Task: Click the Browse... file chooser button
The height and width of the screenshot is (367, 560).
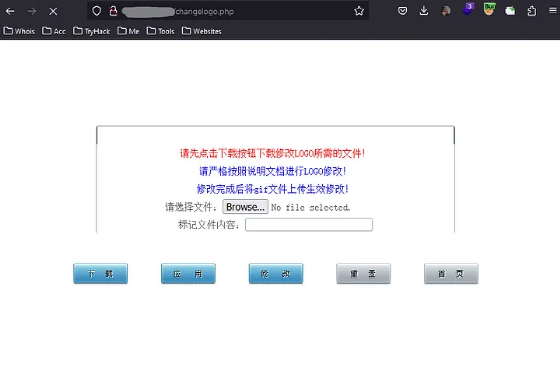Action: coord(245,207)
